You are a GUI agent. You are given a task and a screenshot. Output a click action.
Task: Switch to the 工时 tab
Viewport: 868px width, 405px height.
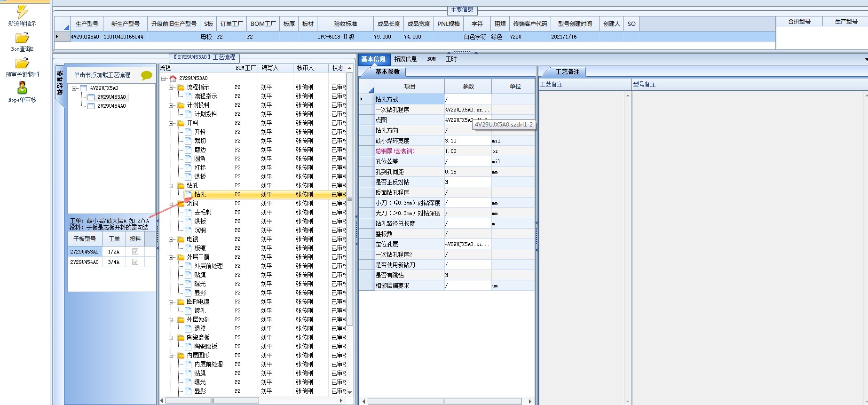tap(451, 59)
